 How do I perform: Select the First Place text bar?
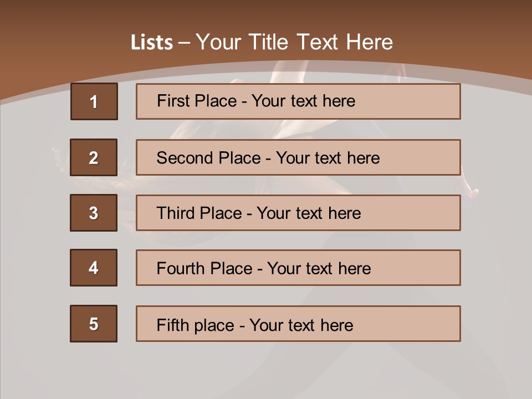[298, 101]
